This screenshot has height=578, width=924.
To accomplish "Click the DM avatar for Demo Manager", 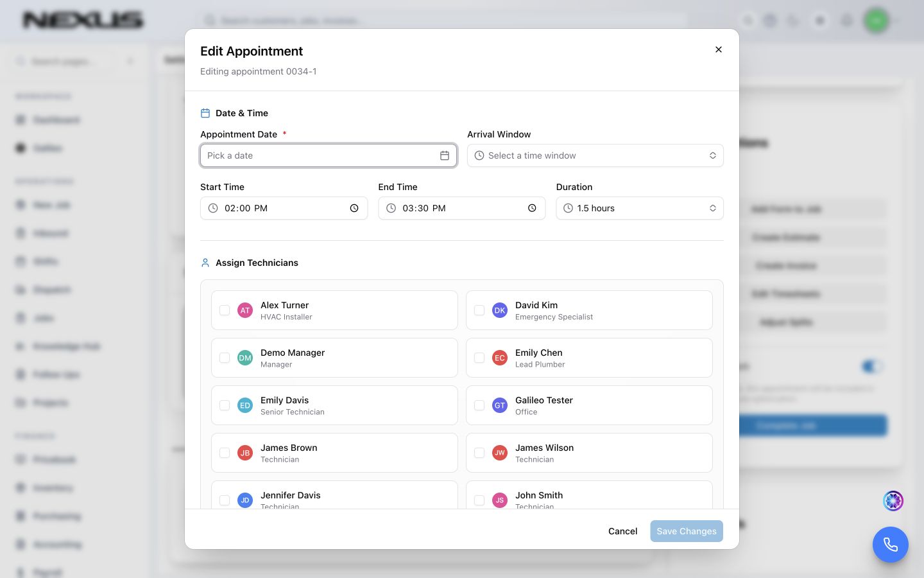I will tap(245, 358).
